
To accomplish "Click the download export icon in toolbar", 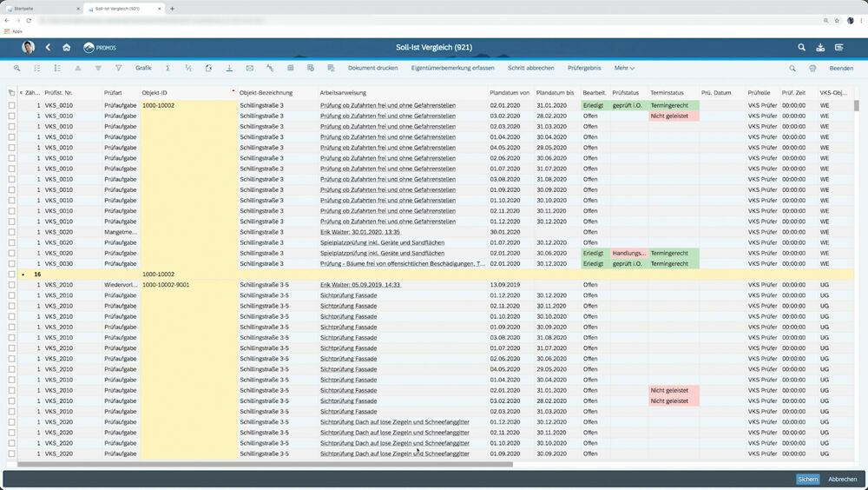I will (x=229, y=68).
